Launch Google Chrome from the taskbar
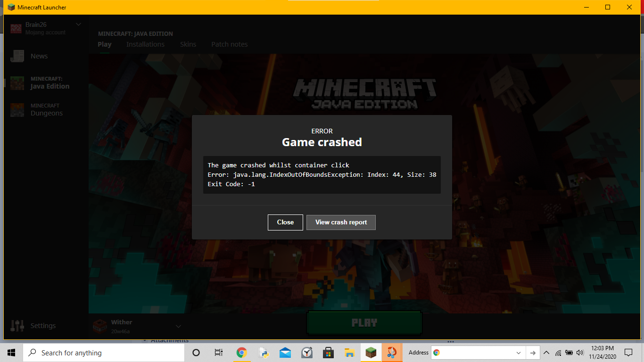 [x=241, y=353]
